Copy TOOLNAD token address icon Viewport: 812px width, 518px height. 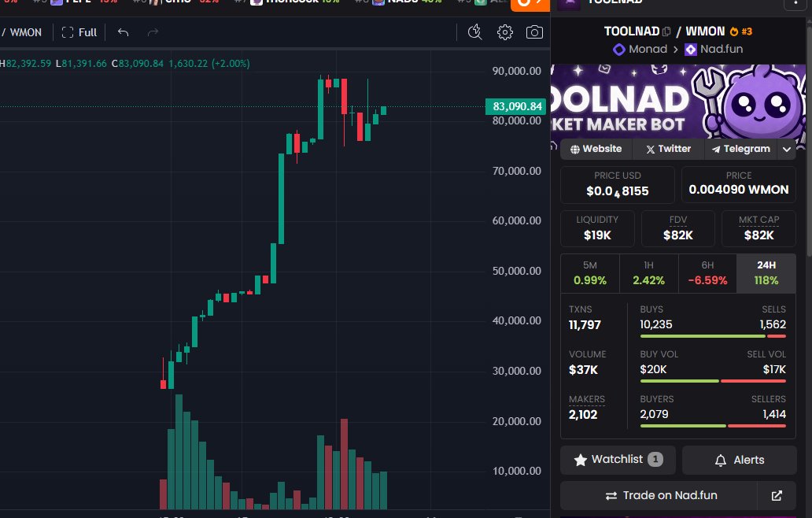point(666,31)
